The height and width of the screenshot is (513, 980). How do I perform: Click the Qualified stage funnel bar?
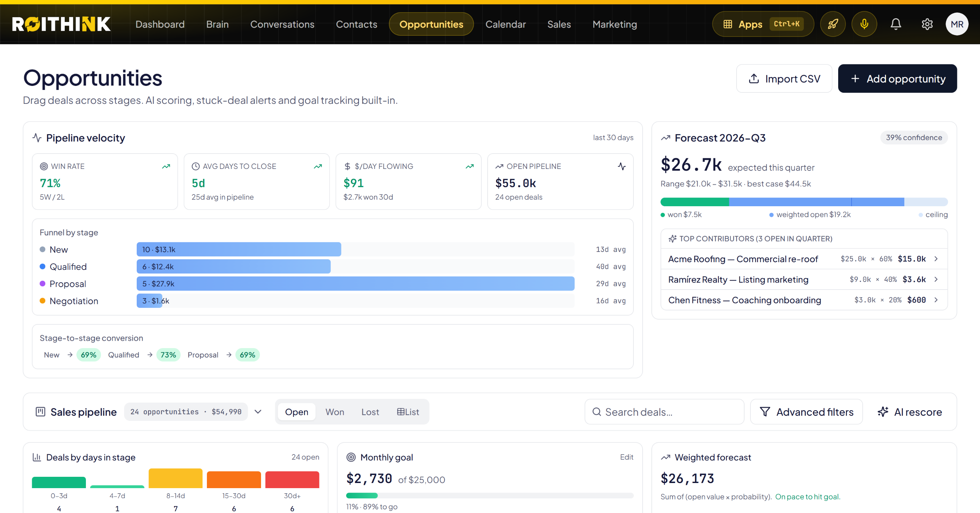(234, 267)
